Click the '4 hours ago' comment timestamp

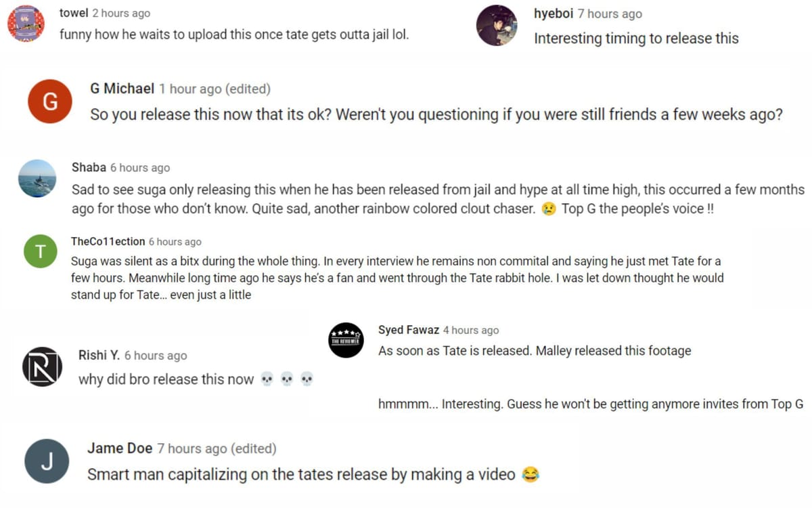(x=471, y=330)
